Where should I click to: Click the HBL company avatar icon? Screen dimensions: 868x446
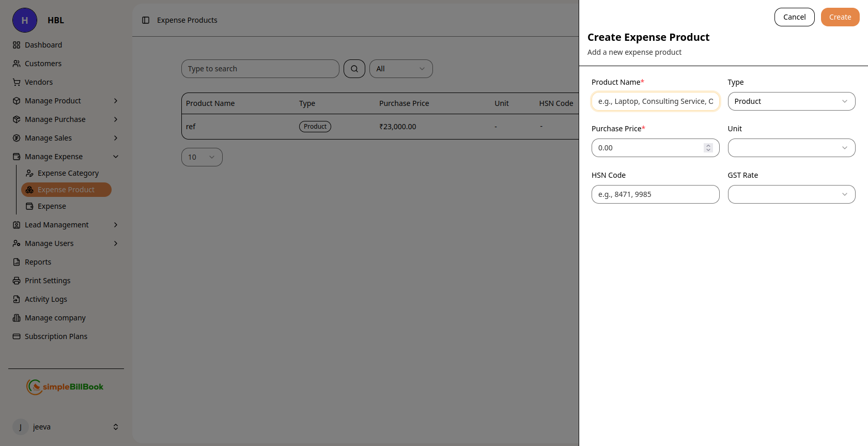(25, 20)
